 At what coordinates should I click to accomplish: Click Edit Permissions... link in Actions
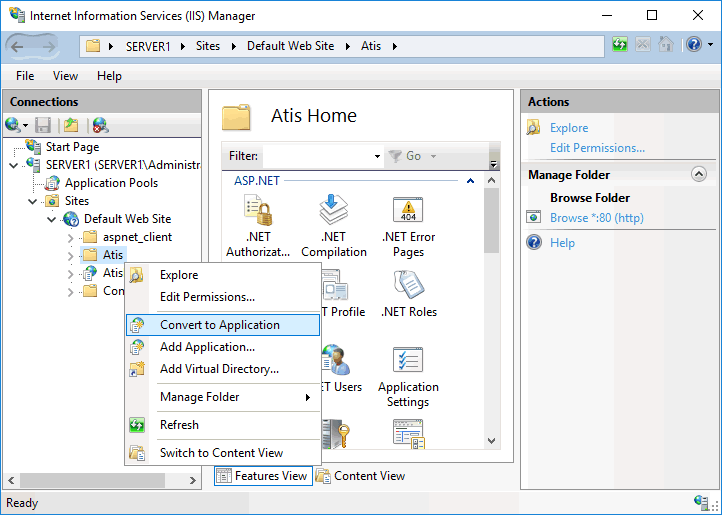point(597,148)
